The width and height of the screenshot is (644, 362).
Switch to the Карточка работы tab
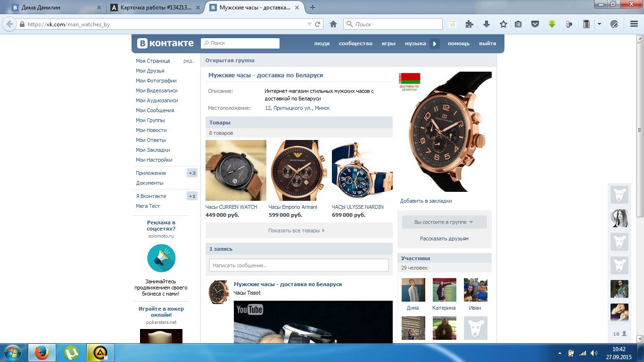[x=156, y=8]
